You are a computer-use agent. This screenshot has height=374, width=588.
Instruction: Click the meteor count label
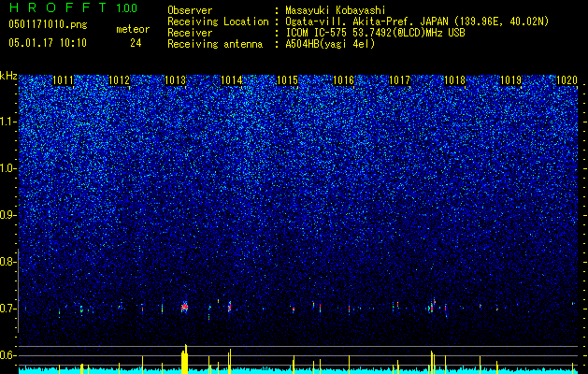[133, 29]
